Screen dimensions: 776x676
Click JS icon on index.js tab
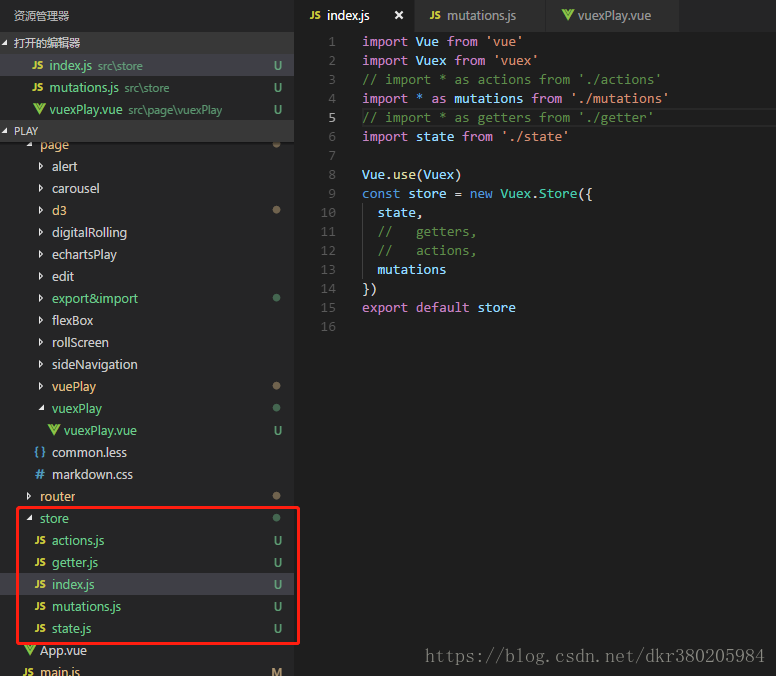click(315, 15)
